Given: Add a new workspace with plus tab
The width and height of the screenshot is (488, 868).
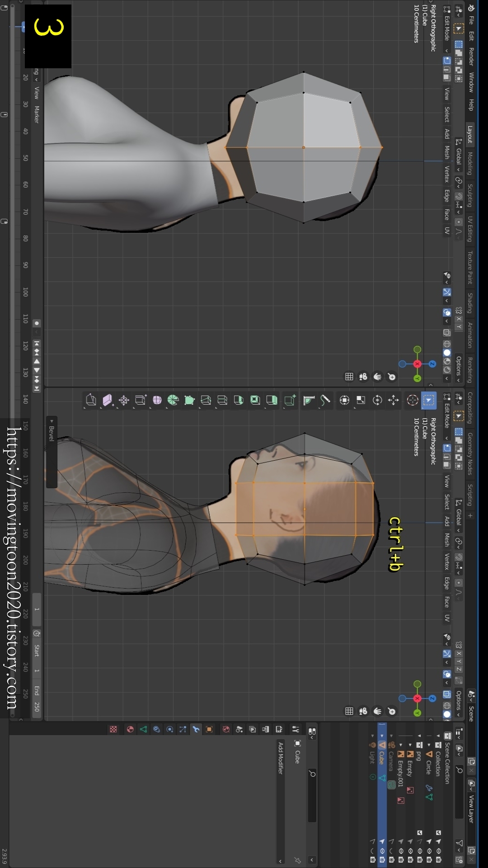Looking at the screenshot, I should tap(470, 516).
